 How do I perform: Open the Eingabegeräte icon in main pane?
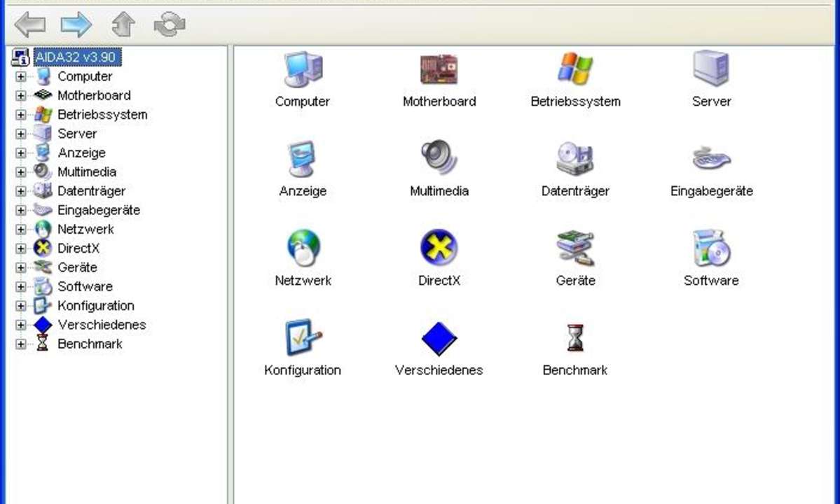(x=711, y=158)
